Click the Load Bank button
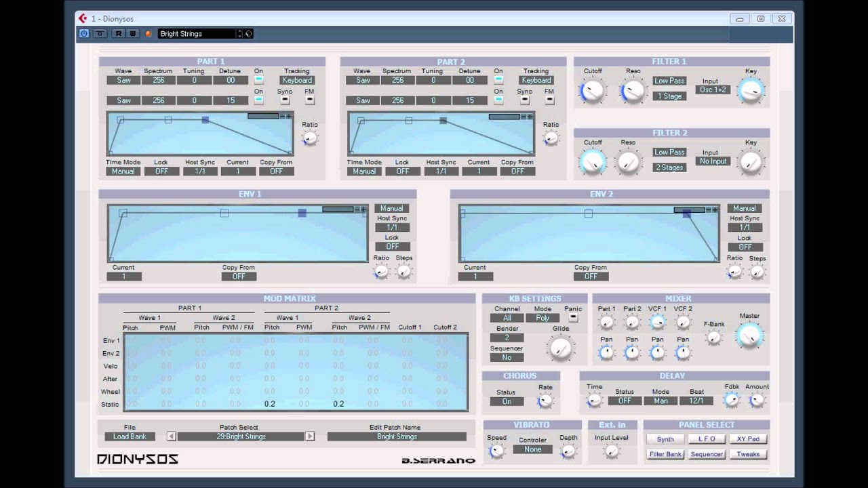868x488 pixels. tap(130, 436)
